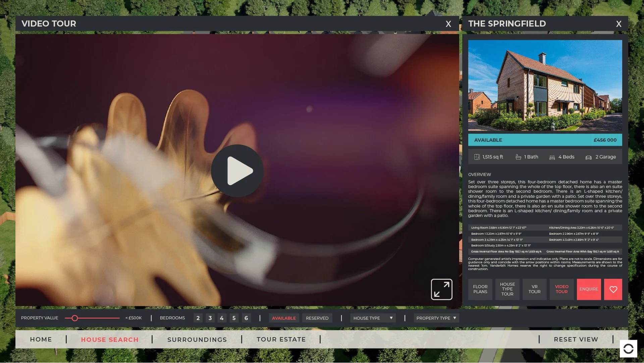Toggle the Available filter
This screenshot has width=644, height=363.
(x=284, y=318)
